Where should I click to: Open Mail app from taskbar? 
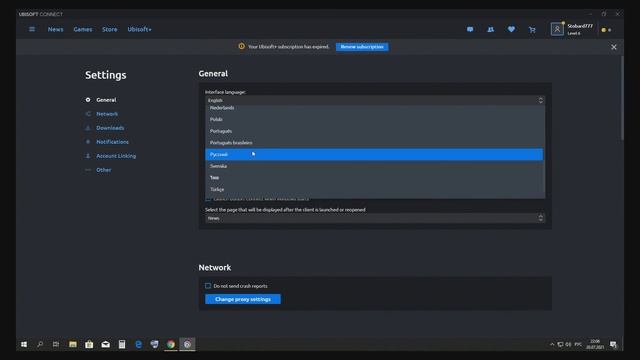[x=105, y=344]
